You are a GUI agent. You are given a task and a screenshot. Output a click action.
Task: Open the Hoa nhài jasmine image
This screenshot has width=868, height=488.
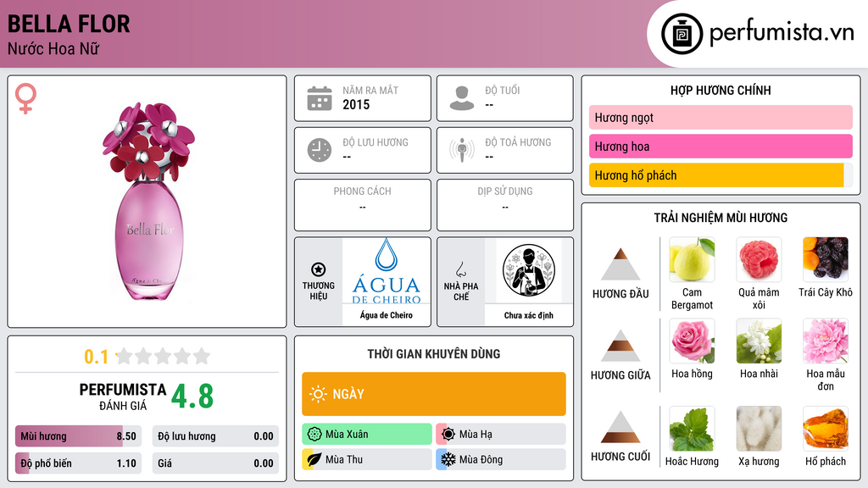pyautogui.click(x=759, y=341)
